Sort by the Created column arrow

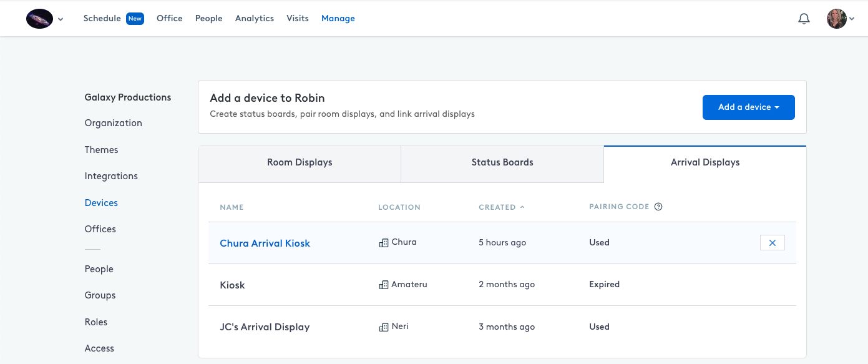tap(522, 207)
